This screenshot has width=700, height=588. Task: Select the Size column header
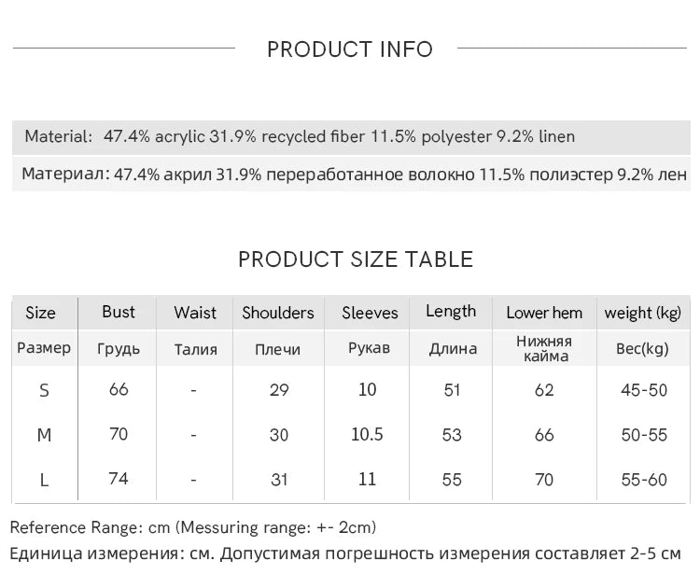[x=40, y=314]
